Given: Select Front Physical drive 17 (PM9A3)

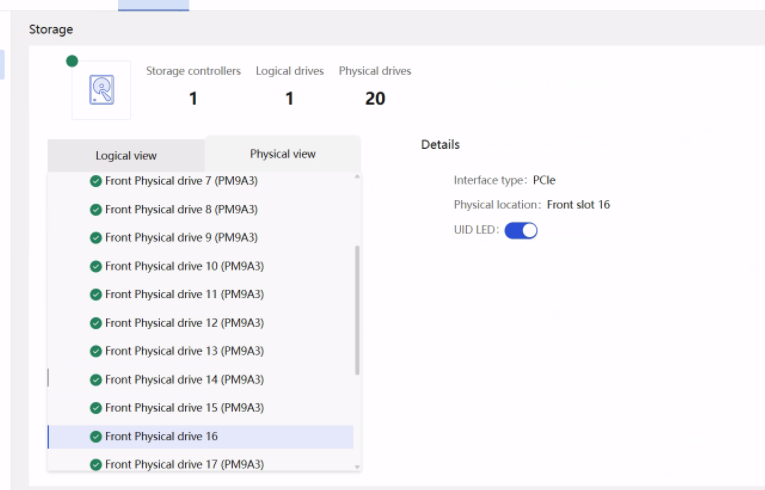Looking at the screenshot, I should click(x=184, y=464).
